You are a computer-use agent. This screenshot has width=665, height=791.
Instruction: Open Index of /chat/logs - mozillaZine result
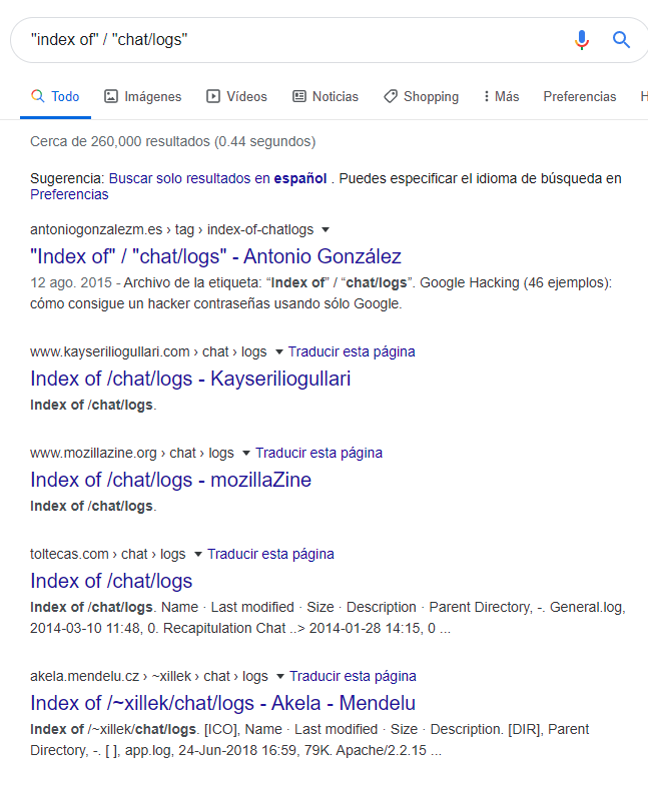click(170, 480)
